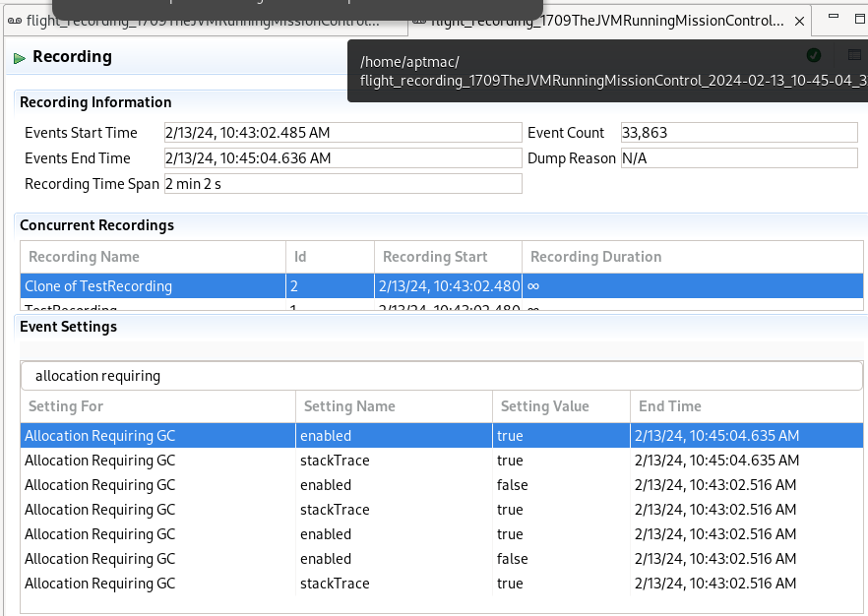Click the green checkmark icon in page toolbar
868x616 pixels.
tap(813, 55)
